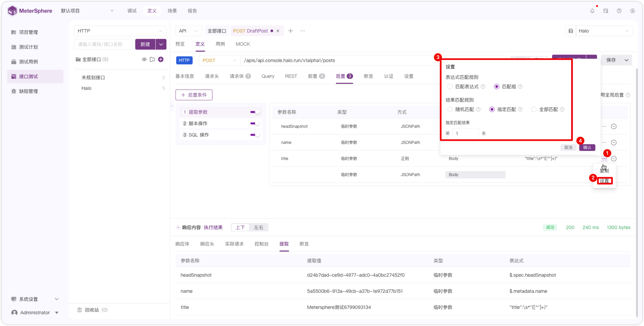Viewport: 644px width, 326px height.
Task: Toggle the 脚本操作 switch
Action: (255, 123)
